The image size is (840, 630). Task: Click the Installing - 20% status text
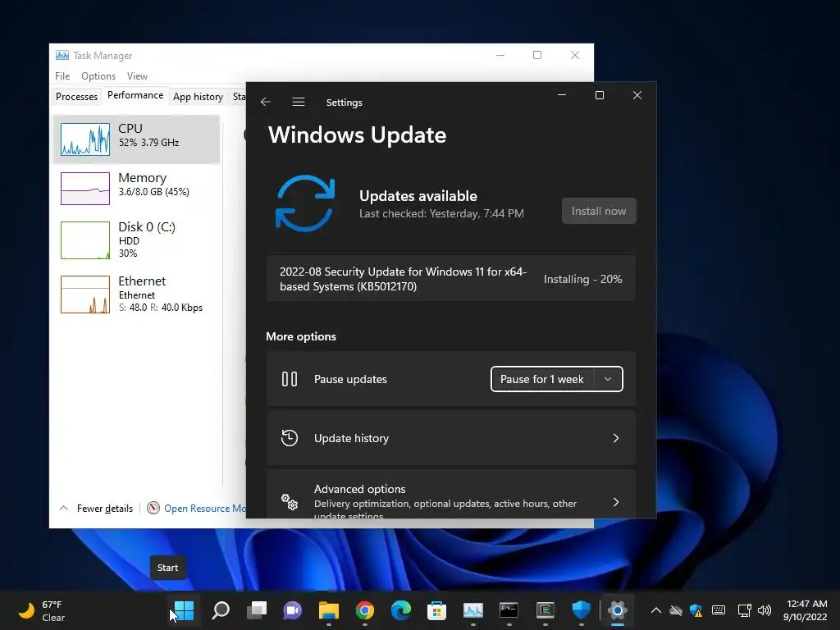[583, 279]
